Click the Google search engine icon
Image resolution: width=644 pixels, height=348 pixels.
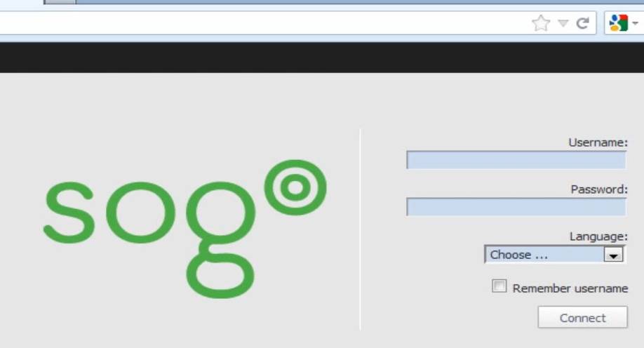619,23
